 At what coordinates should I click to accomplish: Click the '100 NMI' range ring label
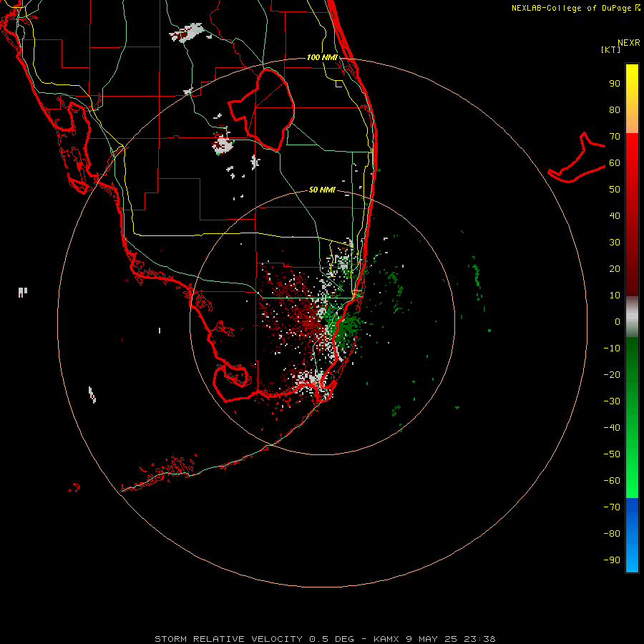point(322,57)
